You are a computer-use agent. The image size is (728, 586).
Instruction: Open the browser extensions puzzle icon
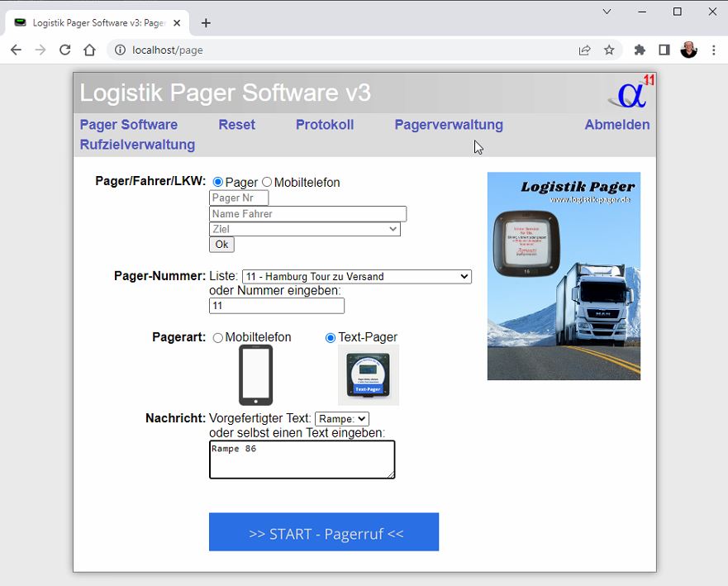tap(640, 49)
